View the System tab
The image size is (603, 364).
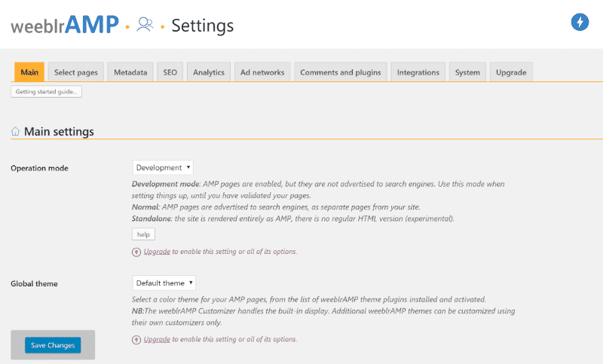tap(467, 72)
